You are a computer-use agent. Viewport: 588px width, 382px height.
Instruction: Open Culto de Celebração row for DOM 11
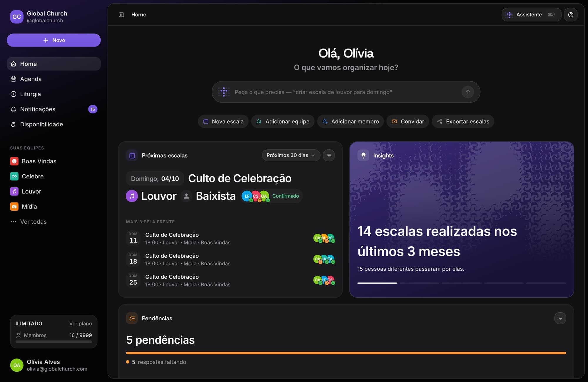coord(230,238)
